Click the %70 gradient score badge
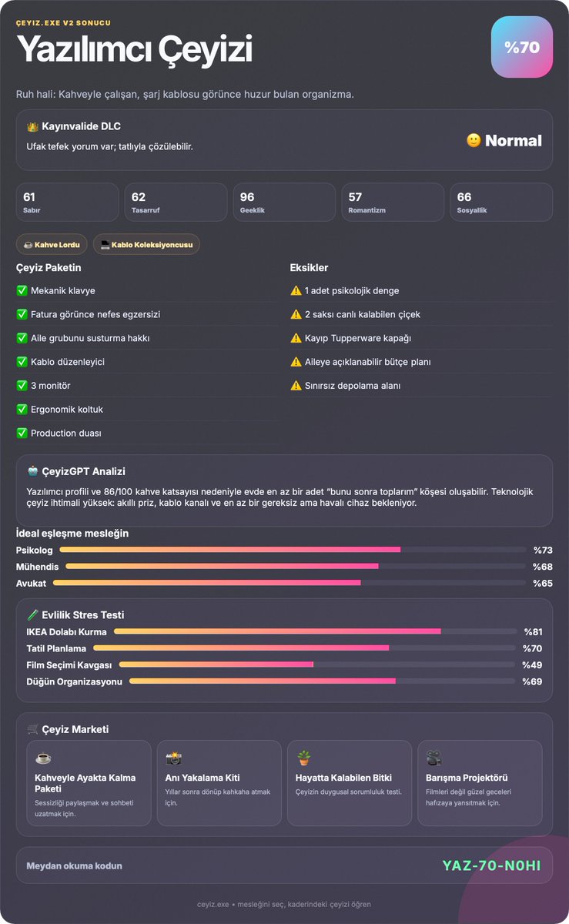569x924 pixels. [522, 47]
